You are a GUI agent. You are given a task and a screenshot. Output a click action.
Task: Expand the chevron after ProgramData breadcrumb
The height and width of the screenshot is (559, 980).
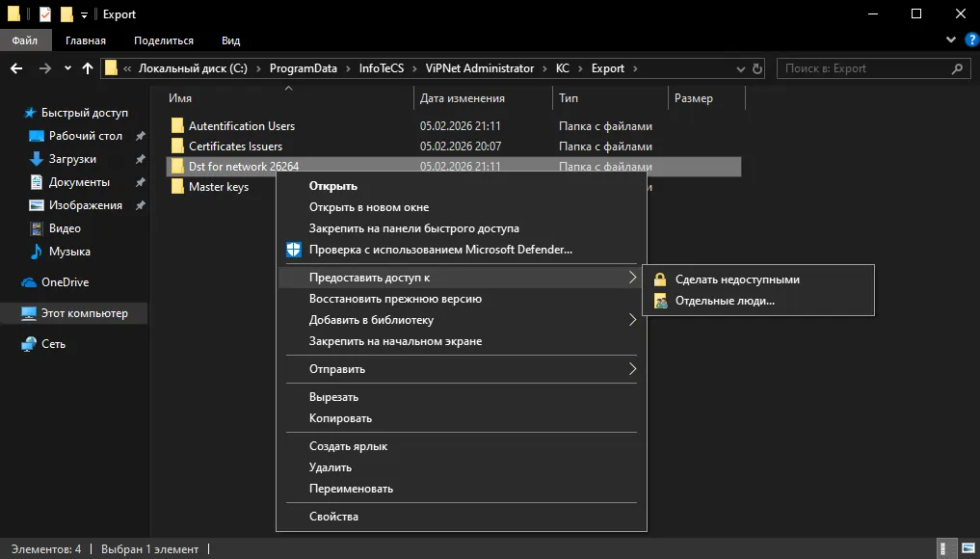348,68
